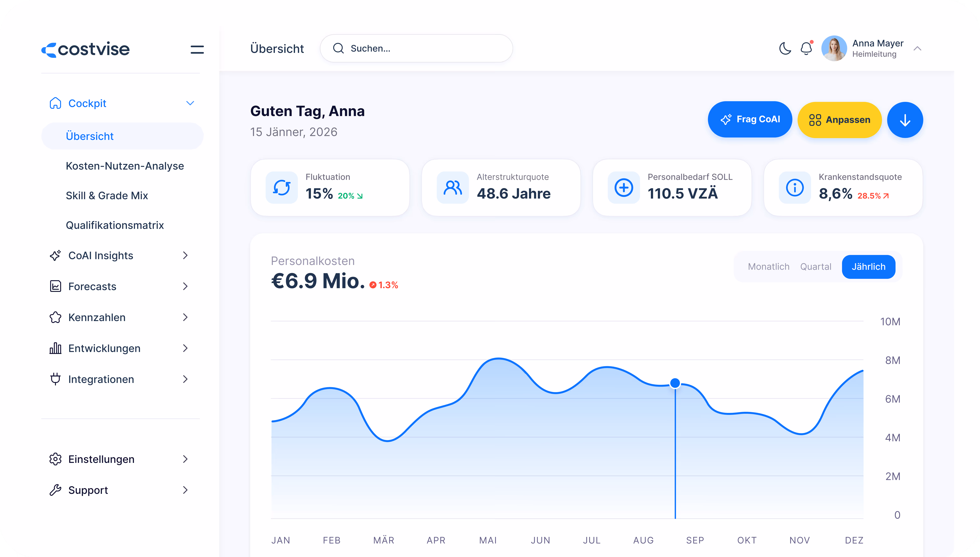This screenshot has width=980, height=557.
Task: Collapse the Cockpit section chevron
Action: [190, 103]
